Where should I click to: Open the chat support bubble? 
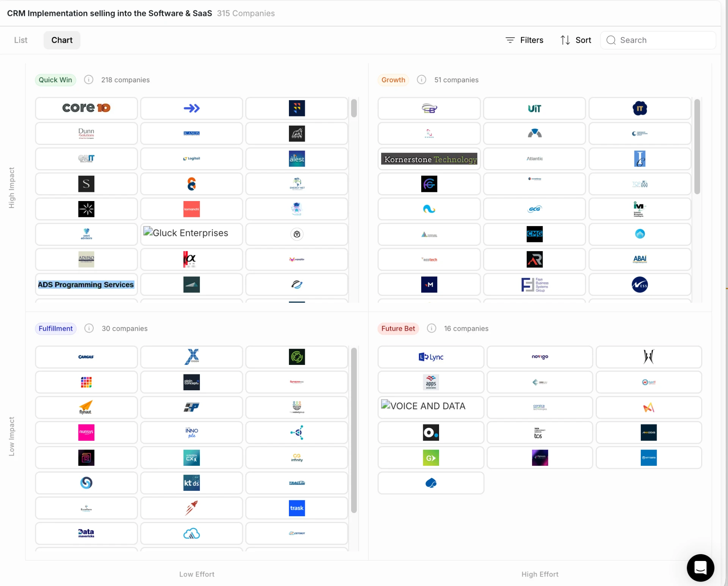(x=700, y=567)
